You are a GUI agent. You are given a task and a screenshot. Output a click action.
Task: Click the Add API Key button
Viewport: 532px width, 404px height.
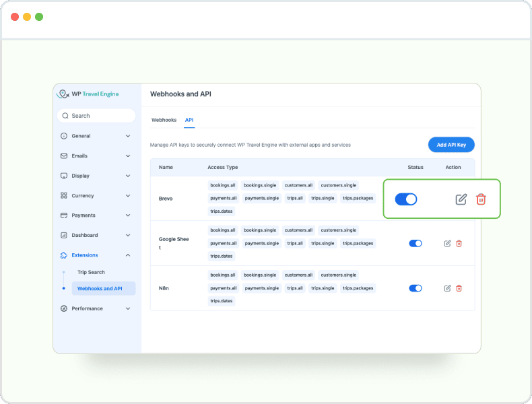coord(451,145)
